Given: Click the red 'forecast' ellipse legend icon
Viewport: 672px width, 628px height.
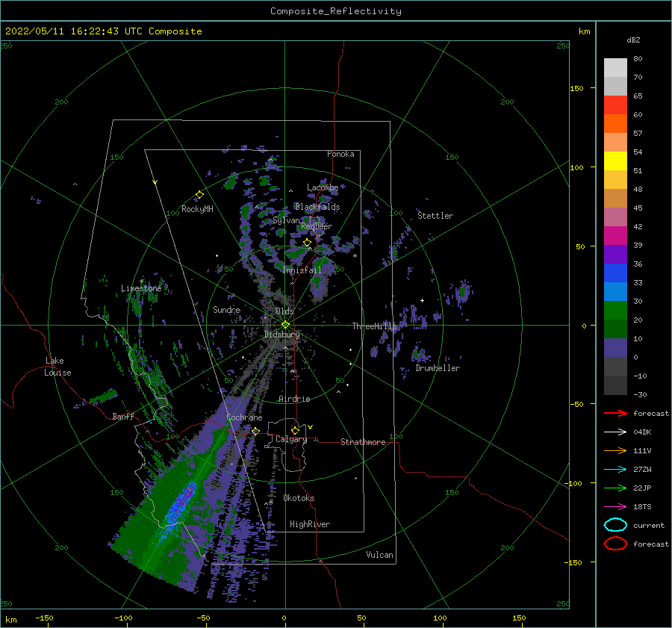Looking at the screenshot, I should coord(615,544).
